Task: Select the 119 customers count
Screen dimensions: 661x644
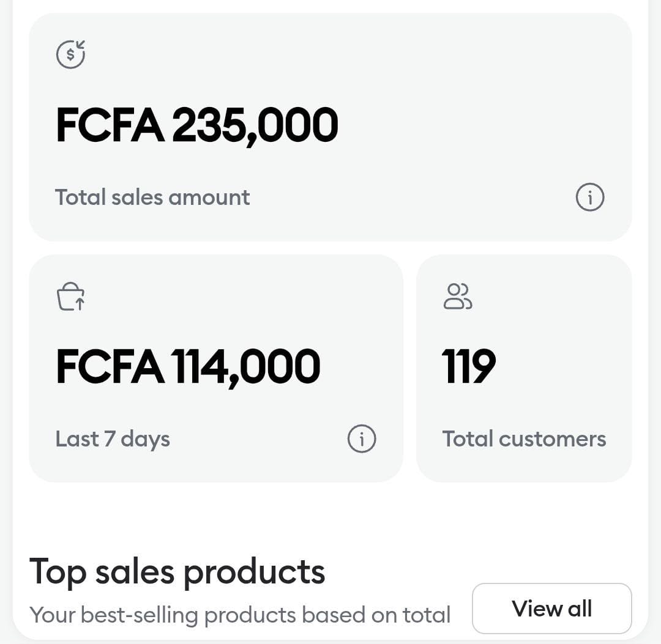Action: coord(469,366)
